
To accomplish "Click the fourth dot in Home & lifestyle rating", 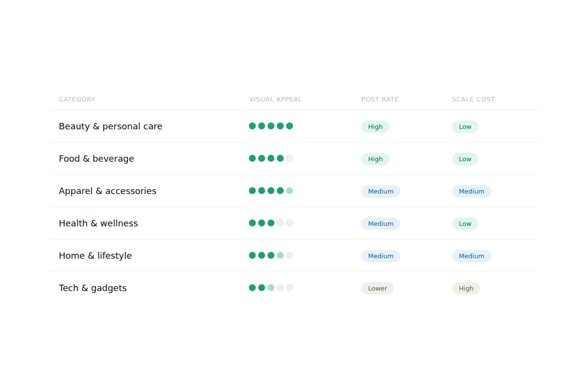I will [x=280, y=255].
